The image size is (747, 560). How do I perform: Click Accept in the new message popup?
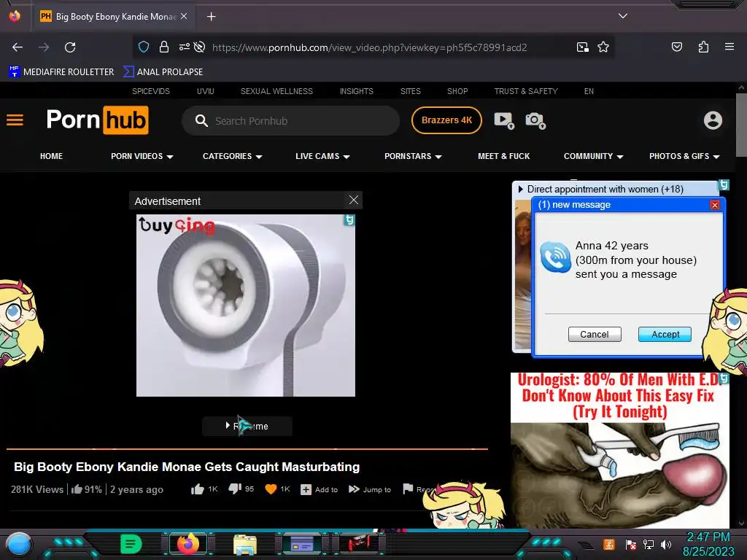pyautogui.click(x=665, y=334)
